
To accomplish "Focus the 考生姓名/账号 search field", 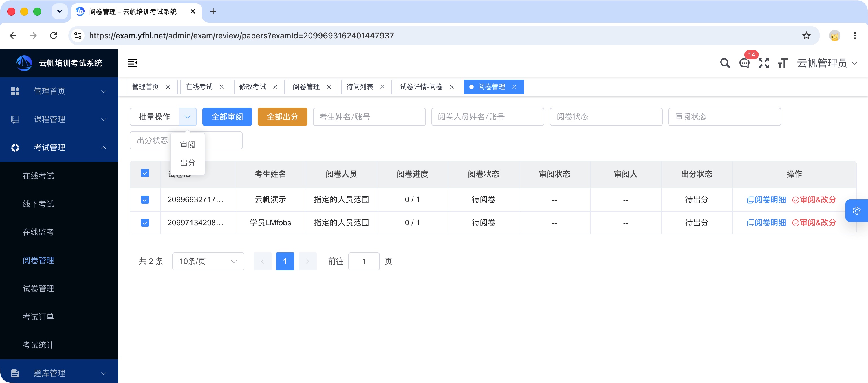I will [x=369, y=117].
